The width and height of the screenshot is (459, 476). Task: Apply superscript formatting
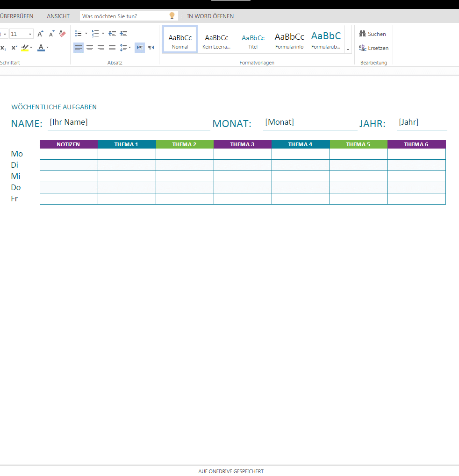[14, 48]
